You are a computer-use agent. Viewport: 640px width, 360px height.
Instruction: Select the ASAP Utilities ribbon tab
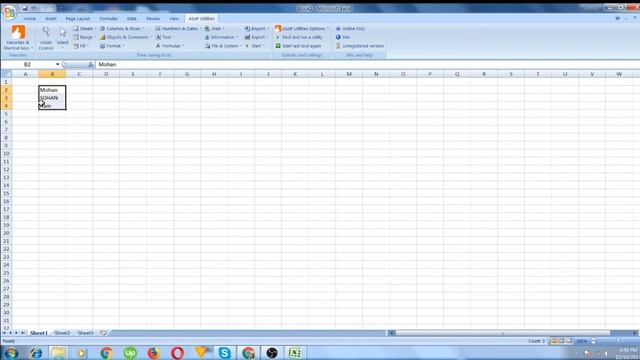(201, 19)
